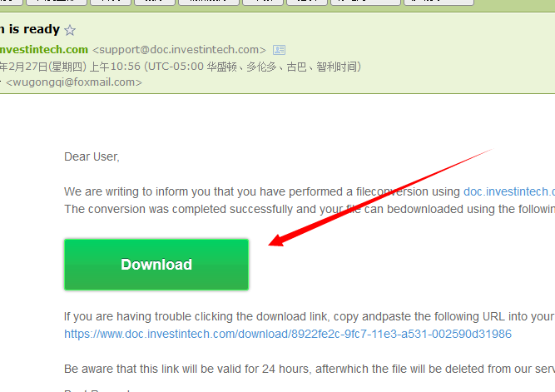Image resolution: width=555 pixels, height=392 pixels.
Task: Click the green Download button
Action: [156, 265]
